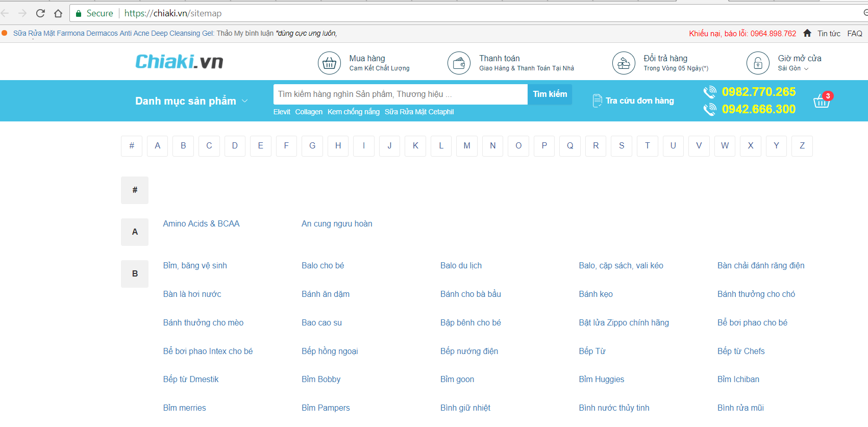Screen dimensions: 868x427
Task: Click the Thanh toán wallet icon
Action: (x=459, y=63)
